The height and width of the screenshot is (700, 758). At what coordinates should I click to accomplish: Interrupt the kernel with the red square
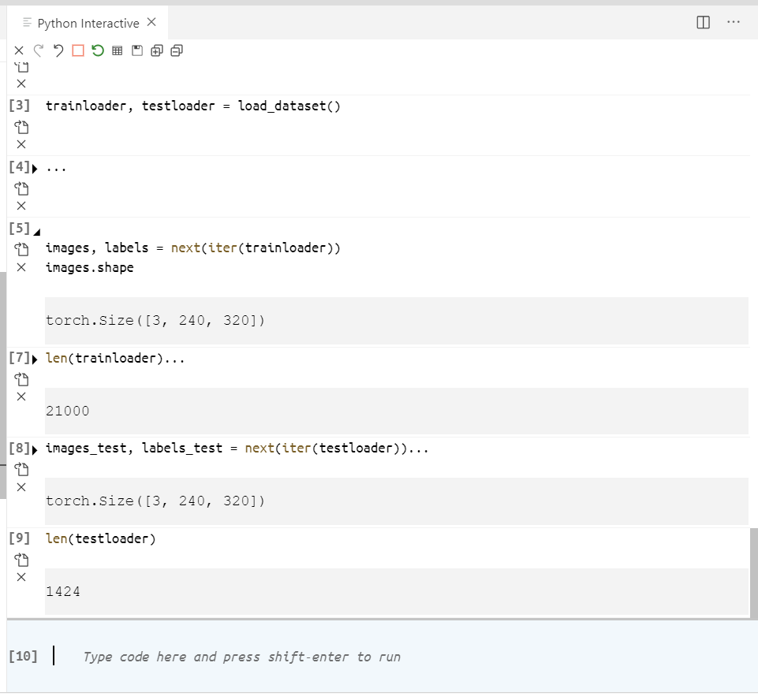click(x=77, y=50)
